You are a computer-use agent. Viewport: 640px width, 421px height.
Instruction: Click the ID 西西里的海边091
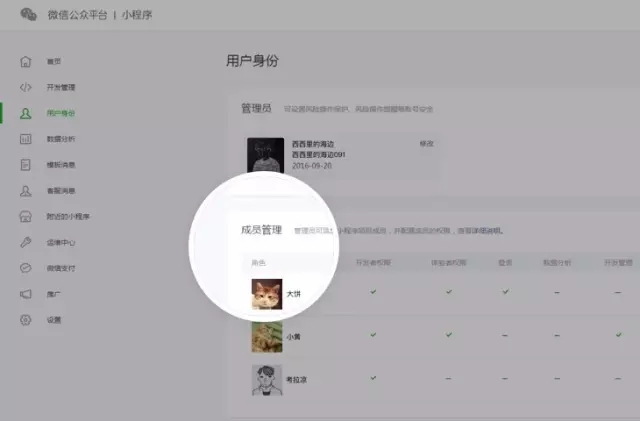[319, 155]
